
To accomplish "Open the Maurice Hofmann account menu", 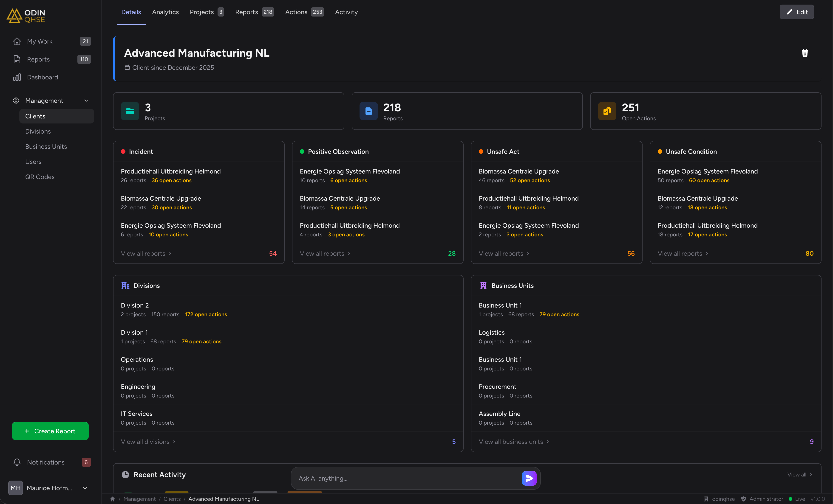I will (49, 488).
